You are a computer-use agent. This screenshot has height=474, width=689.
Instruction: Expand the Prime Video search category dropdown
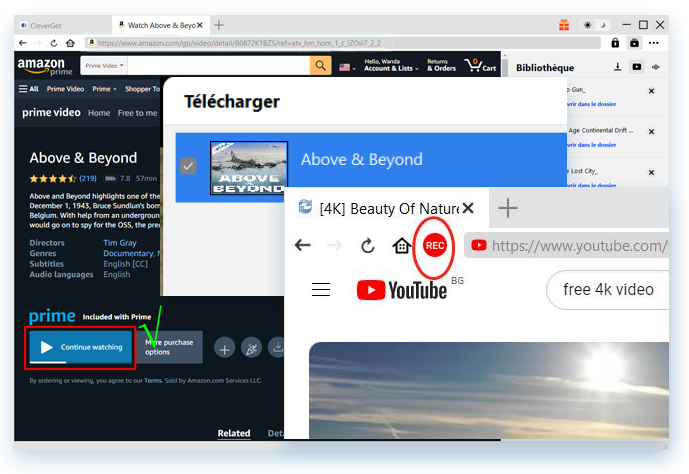pos(104,65)
